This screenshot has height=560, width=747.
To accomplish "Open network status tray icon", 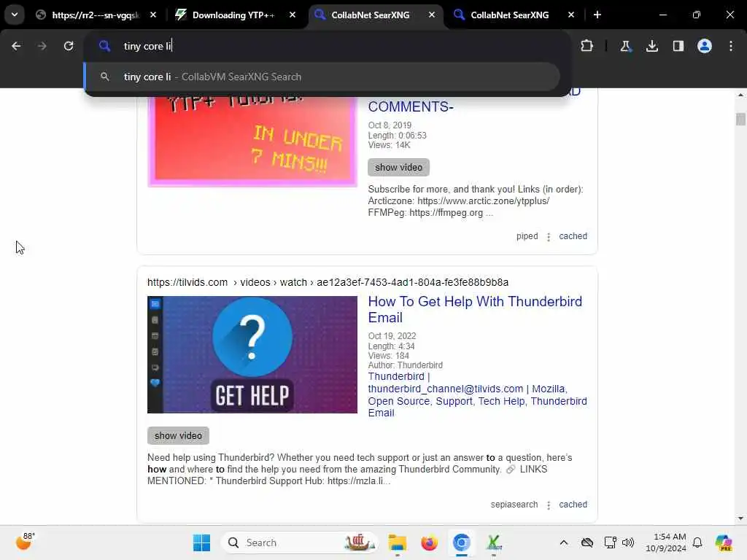I will [610, 542].
